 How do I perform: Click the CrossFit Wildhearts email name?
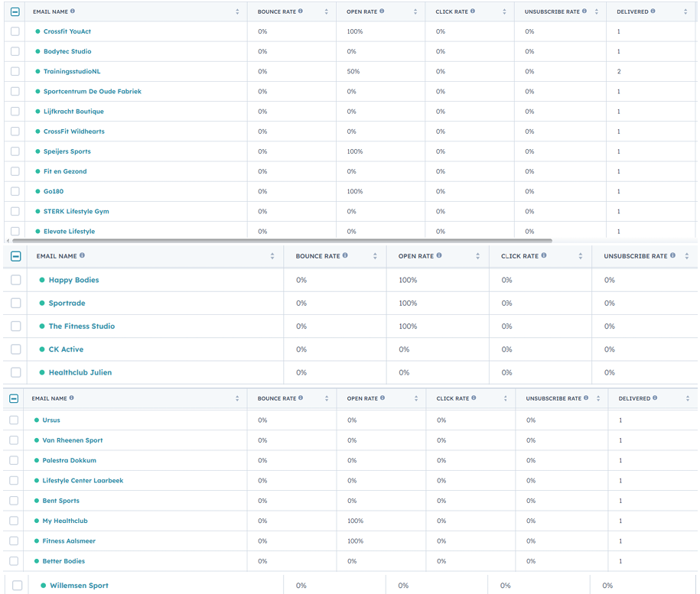coord(74,131)
